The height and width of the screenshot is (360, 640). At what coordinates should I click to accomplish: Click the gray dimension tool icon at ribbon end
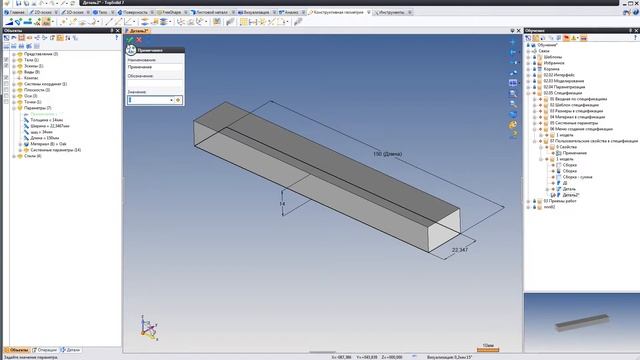point(298,22)
